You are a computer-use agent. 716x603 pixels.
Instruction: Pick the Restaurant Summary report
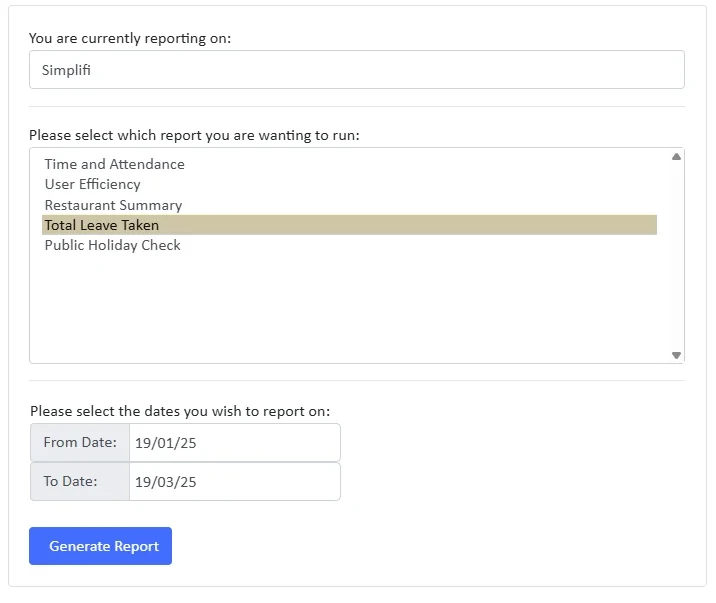[x=349, y=205]
